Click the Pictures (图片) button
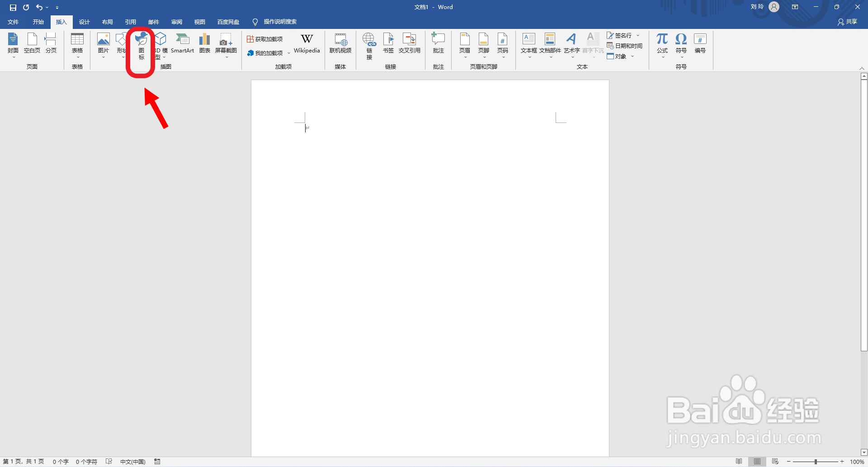868x467 pixels. (104, 45)
